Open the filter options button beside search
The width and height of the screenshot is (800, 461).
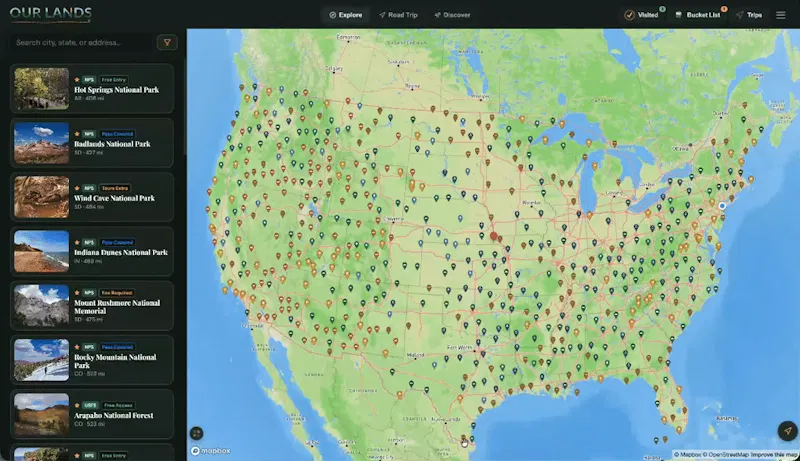[x=167, y=42]
